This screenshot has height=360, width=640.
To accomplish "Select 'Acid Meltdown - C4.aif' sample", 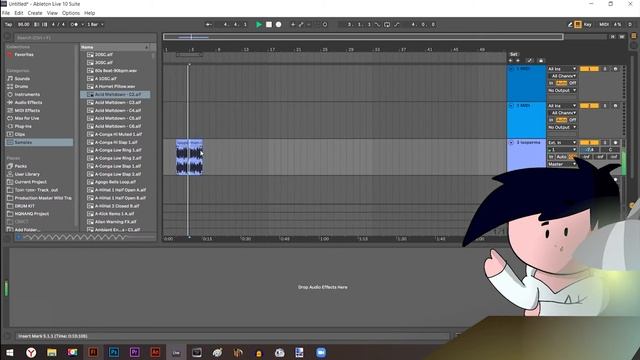I will pyautogui.click(x=118, y=110).
